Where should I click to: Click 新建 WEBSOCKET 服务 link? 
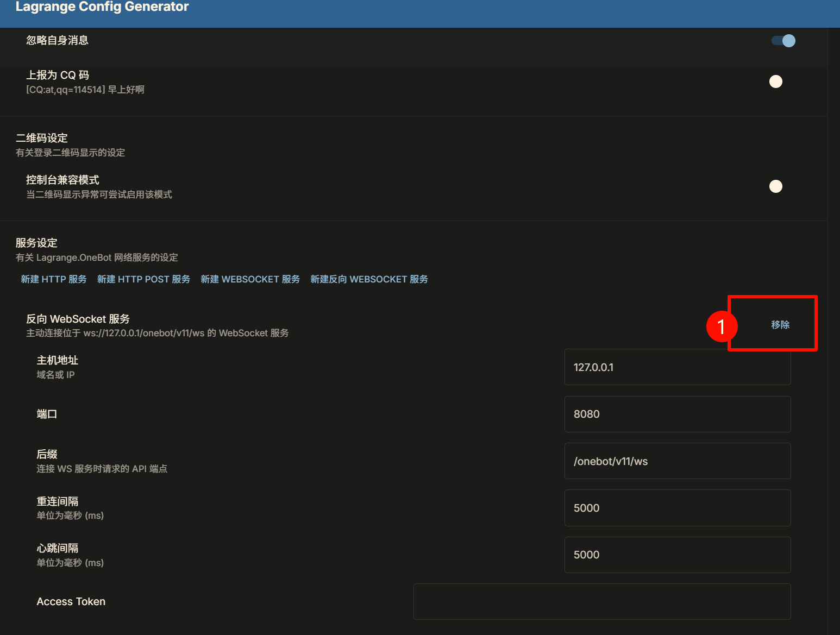(250, 279)
